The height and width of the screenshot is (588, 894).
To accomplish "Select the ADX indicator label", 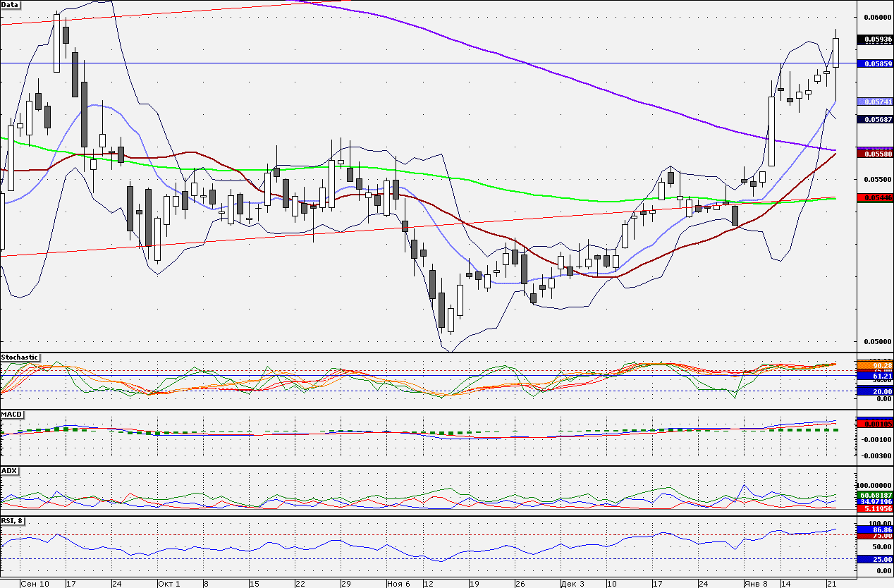I will (9, 470).
